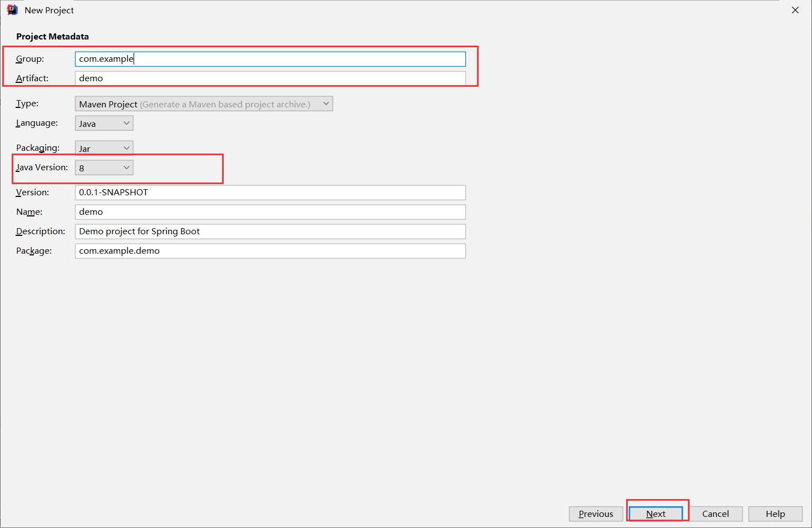Click the Project Metadata heading
The image size is (812, 528).
point(52,37)
